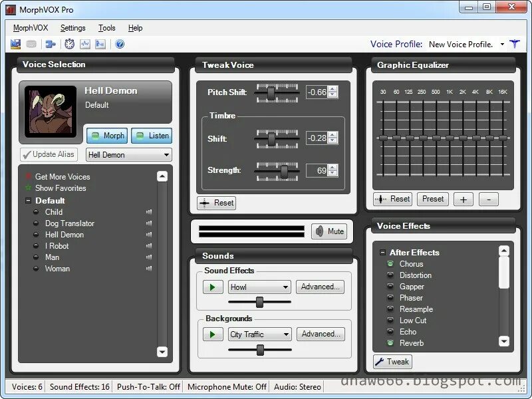Viewport: 532px width, 399px height.
Task: Click the skin/layout designer toolbar icon
Action: pos(15,44)
